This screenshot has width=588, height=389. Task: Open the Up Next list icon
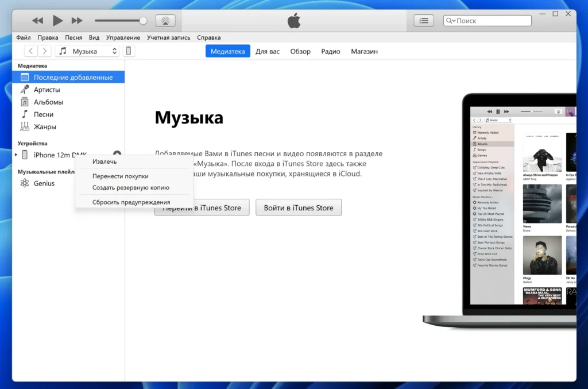coord(424,21)
